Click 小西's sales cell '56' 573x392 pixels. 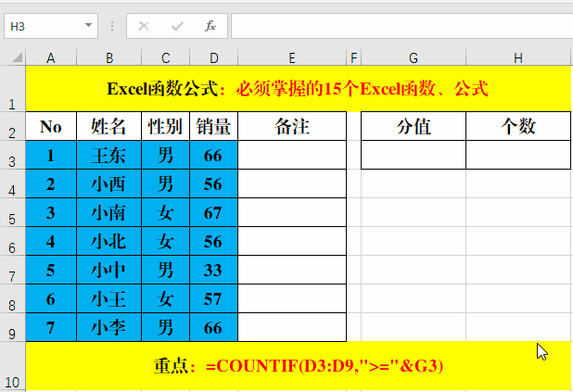tap(214, 183)
